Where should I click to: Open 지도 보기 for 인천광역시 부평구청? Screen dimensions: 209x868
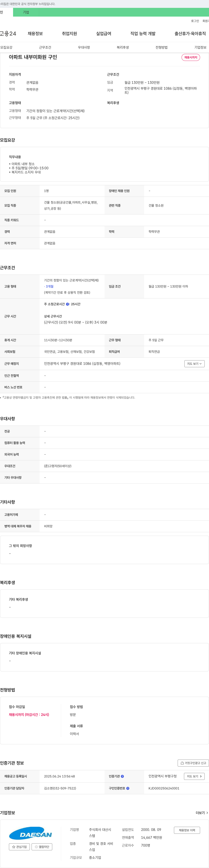click(194, 776)
